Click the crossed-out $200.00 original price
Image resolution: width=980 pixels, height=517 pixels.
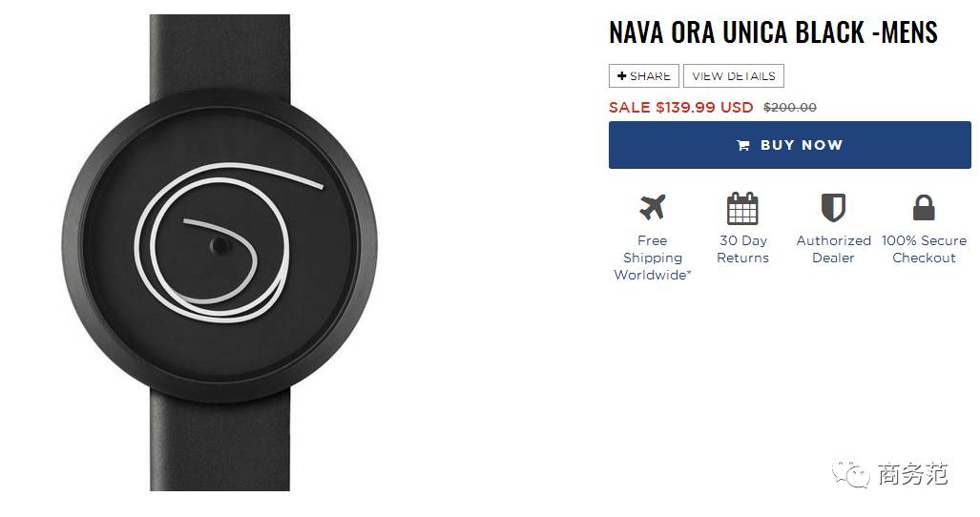[790, 108]
